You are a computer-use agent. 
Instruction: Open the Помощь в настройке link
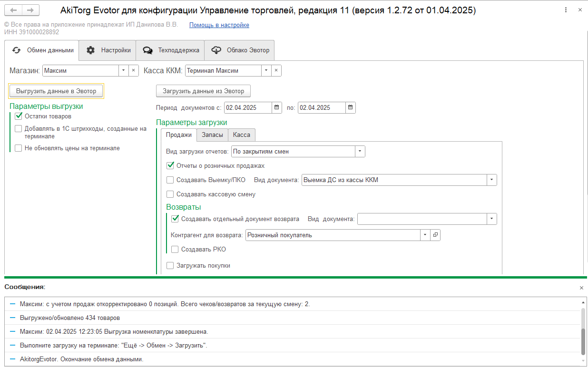pos(219,25)
